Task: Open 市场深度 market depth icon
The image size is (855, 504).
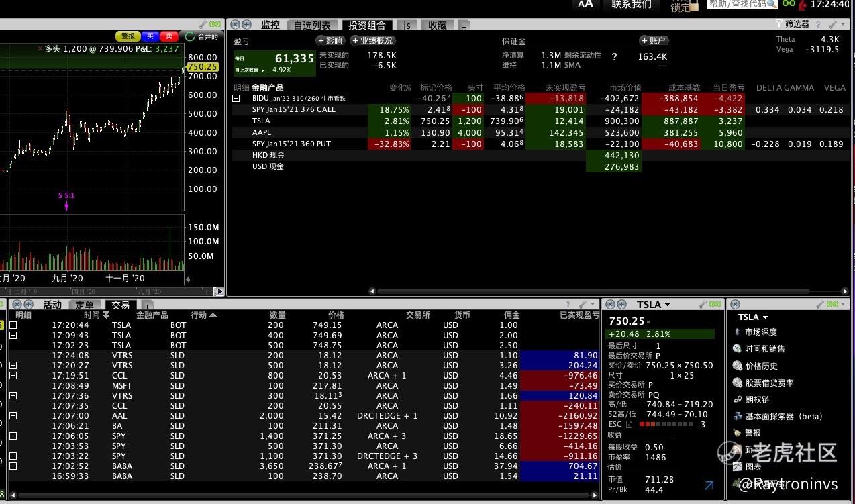Action: click(x=738, y=332)
